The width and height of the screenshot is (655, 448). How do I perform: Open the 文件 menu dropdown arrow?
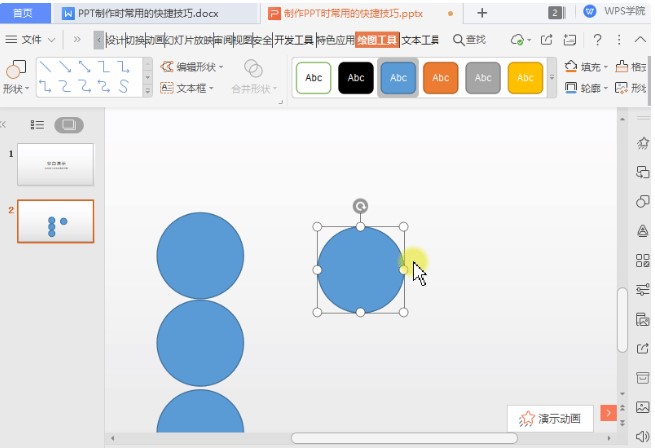pos(51,40)
